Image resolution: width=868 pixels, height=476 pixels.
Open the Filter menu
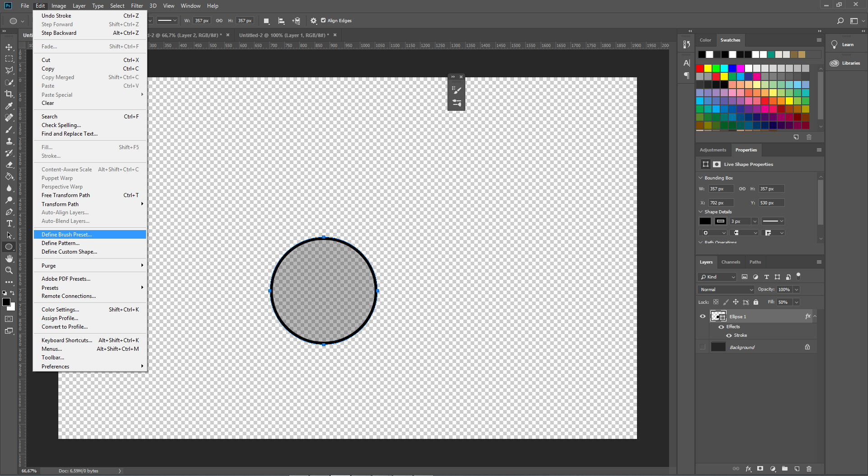[x=137, y=6]
